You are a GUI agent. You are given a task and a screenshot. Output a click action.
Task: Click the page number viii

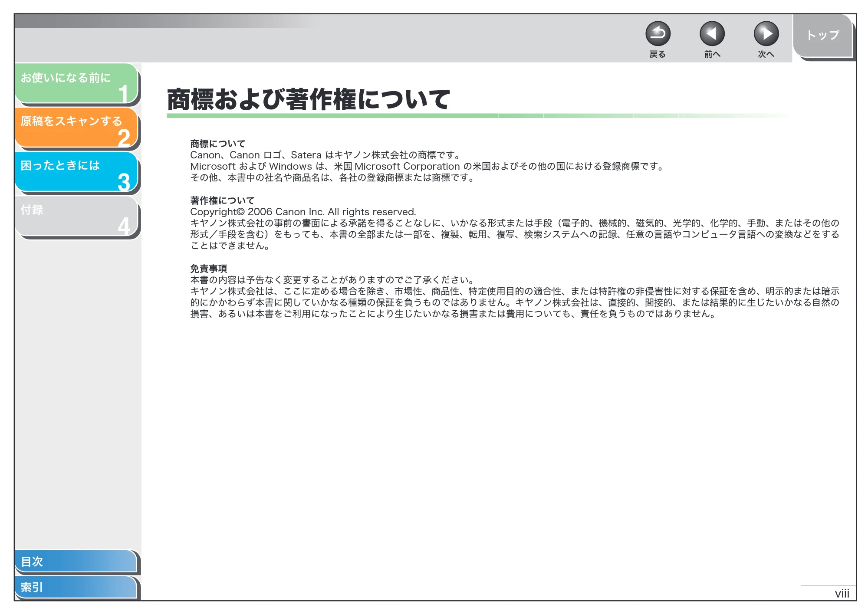pos(842,594)
